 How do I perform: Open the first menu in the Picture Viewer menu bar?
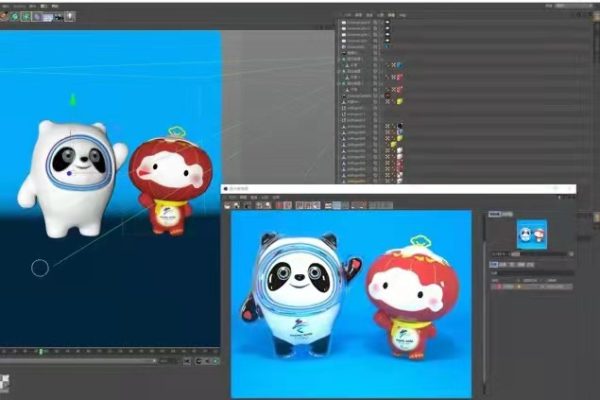click(232, 198)
